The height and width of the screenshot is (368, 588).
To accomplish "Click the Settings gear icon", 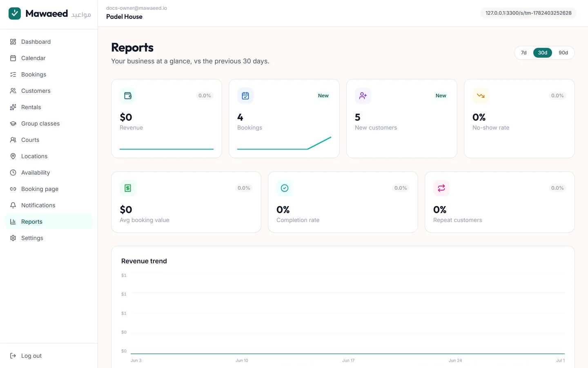I will point(13,238).
